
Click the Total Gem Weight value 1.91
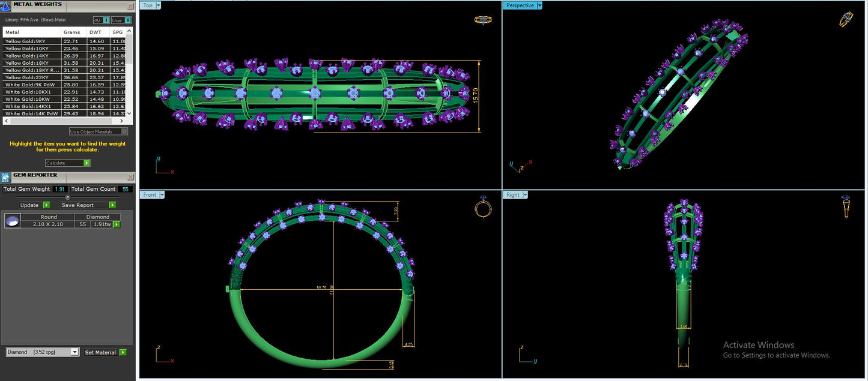click(x=59, y=189)
